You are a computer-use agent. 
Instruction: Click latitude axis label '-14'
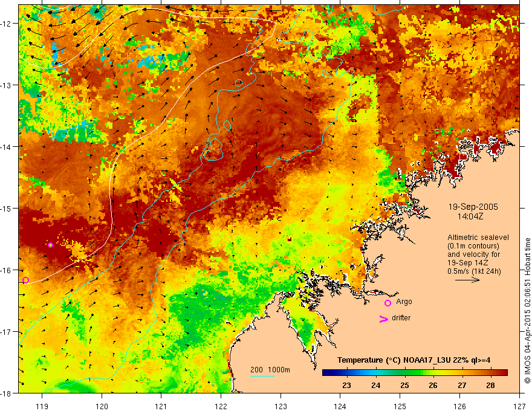click(x=6, y=147)
